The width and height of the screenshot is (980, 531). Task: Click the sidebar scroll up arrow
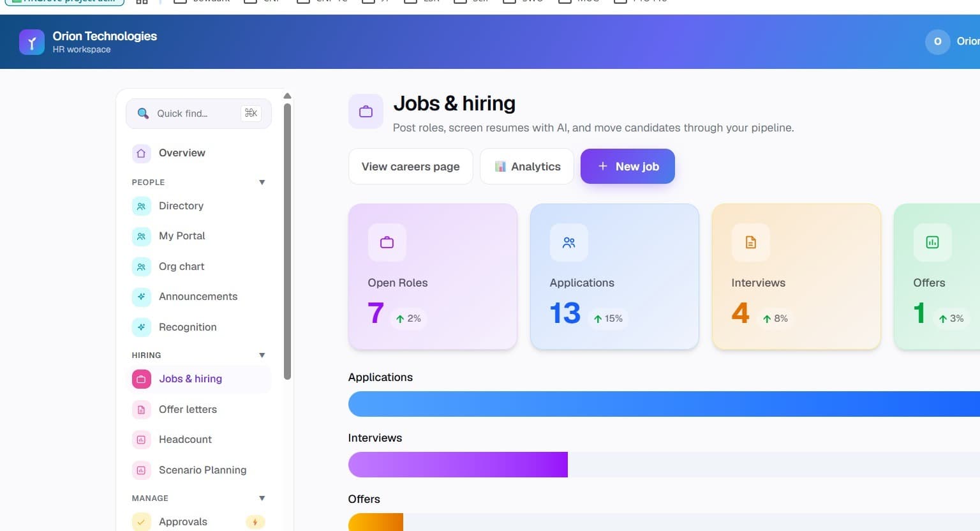(x=287, y=96)
